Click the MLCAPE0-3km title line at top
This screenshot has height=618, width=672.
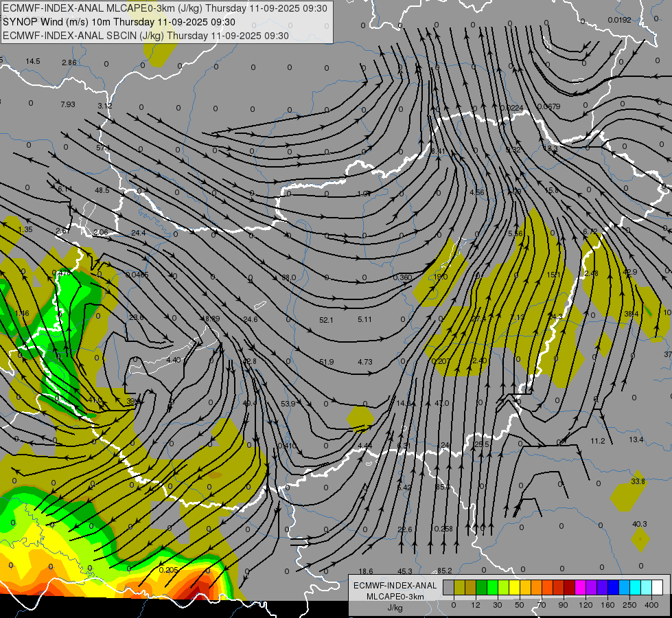165,8
